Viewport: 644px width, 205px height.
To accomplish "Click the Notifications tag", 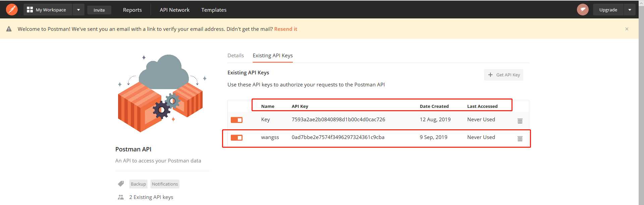I will 165,184.
